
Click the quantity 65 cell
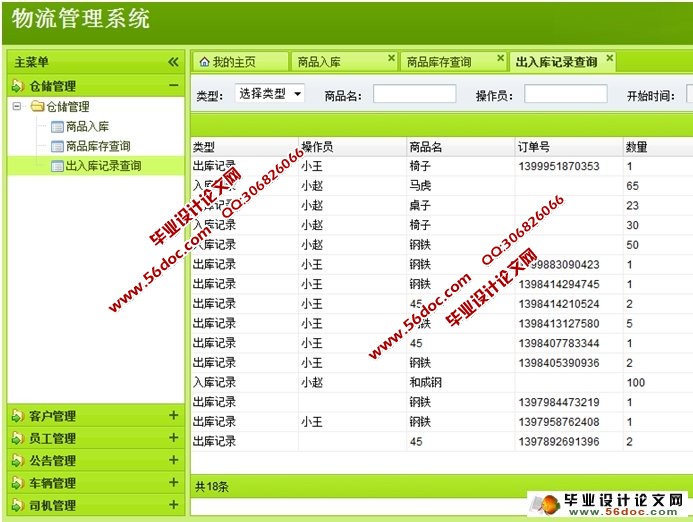pos(632,186)
